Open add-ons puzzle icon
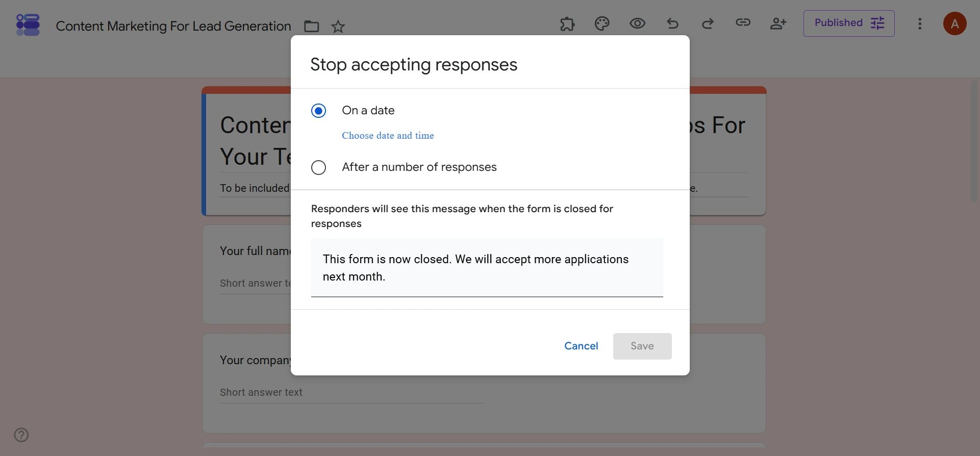This screenshot has width=980, height=456. (x=567, y=23)
